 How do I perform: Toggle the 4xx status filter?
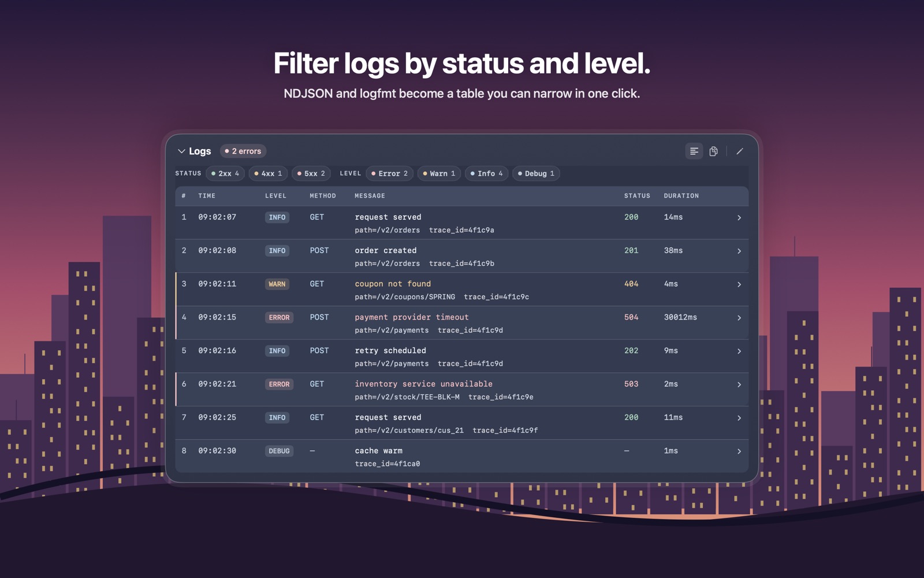click(x=269, y=173)
